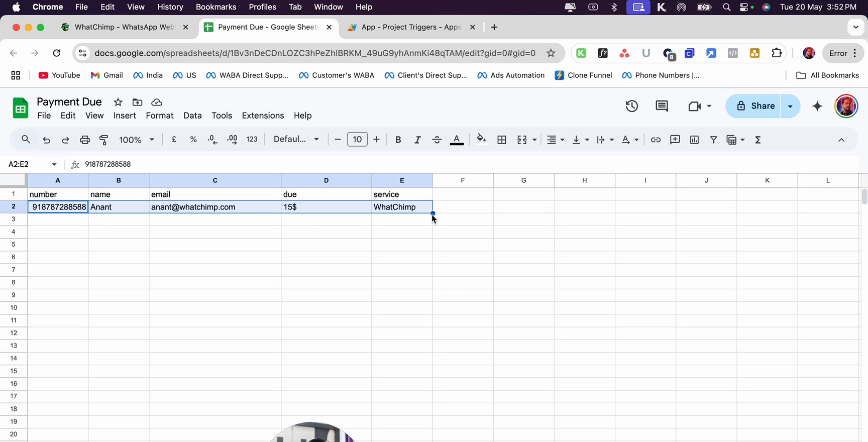
Task: Open the Extensions menu
Action: pos(263,116)
